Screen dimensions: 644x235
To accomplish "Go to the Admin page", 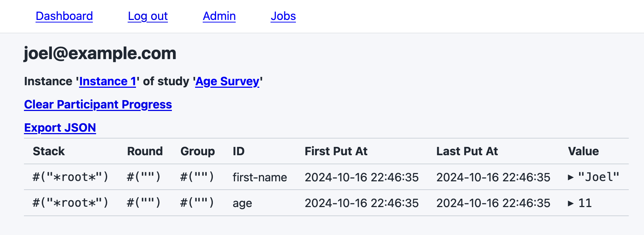I will (219, 16).
